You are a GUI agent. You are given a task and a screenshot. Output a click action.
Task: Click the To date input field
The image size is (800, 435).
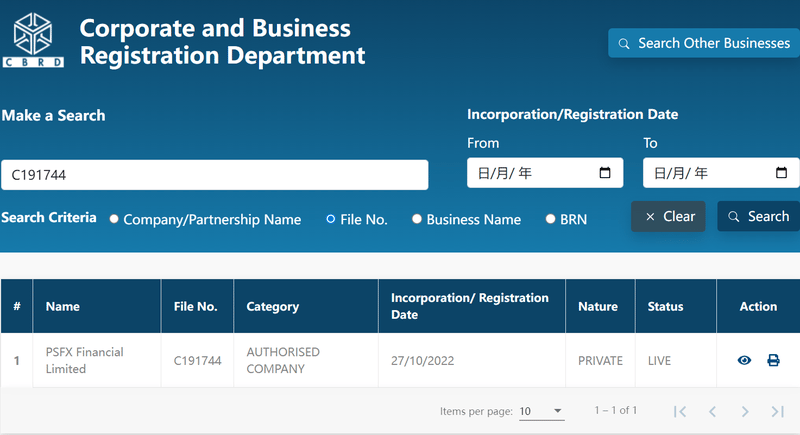(721, 173)
